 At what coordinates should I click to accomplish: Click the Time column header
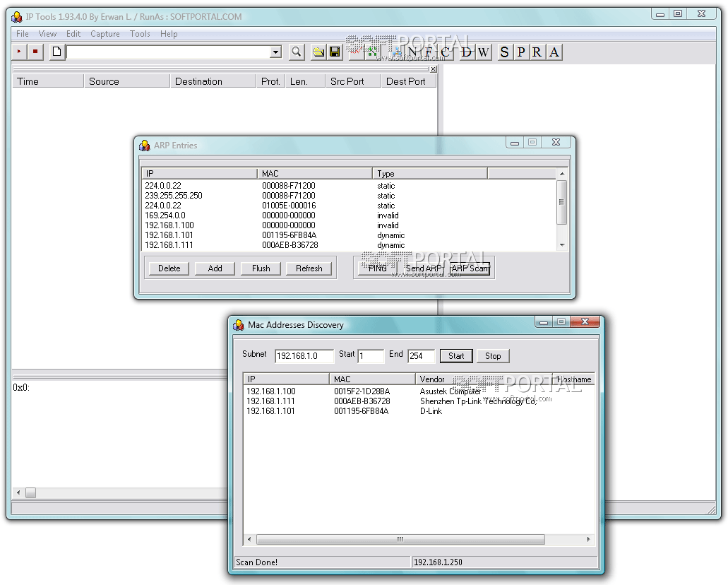click(x=48, y=81)
